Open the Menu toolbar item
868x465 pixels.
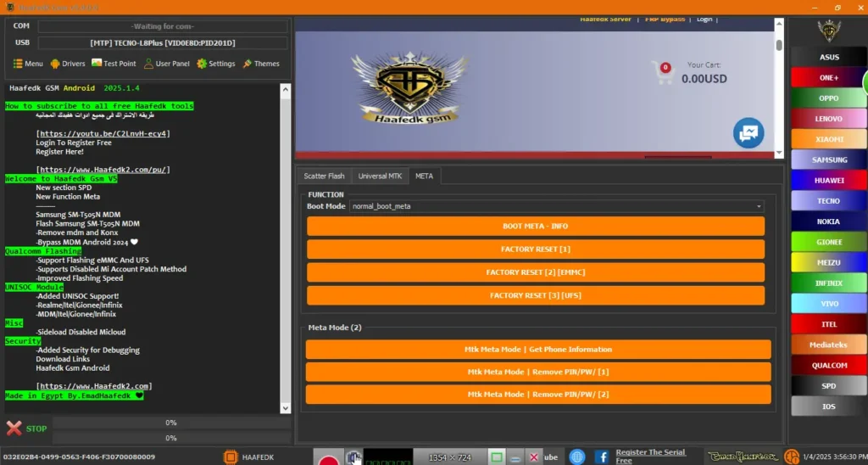[x=28, y=64]
